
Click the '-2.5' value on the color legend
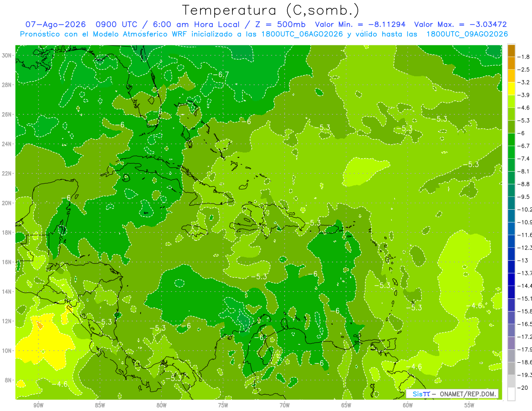(x=524, y=70)
